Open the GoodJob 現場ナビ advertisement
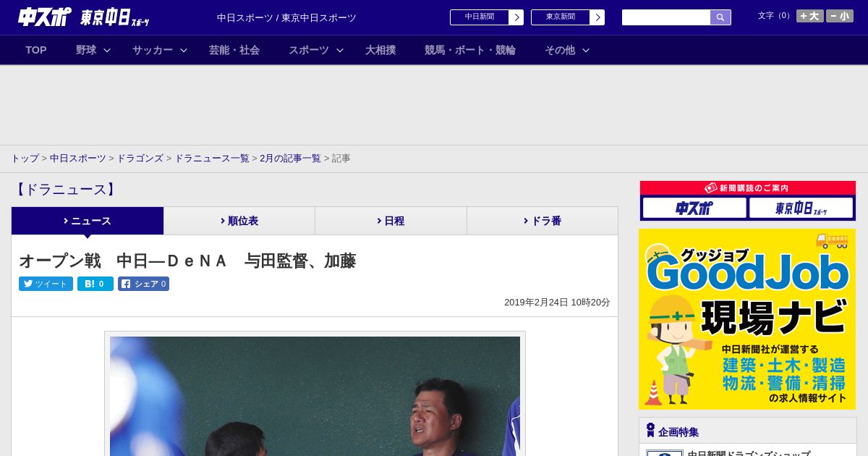 coord(747,319)
